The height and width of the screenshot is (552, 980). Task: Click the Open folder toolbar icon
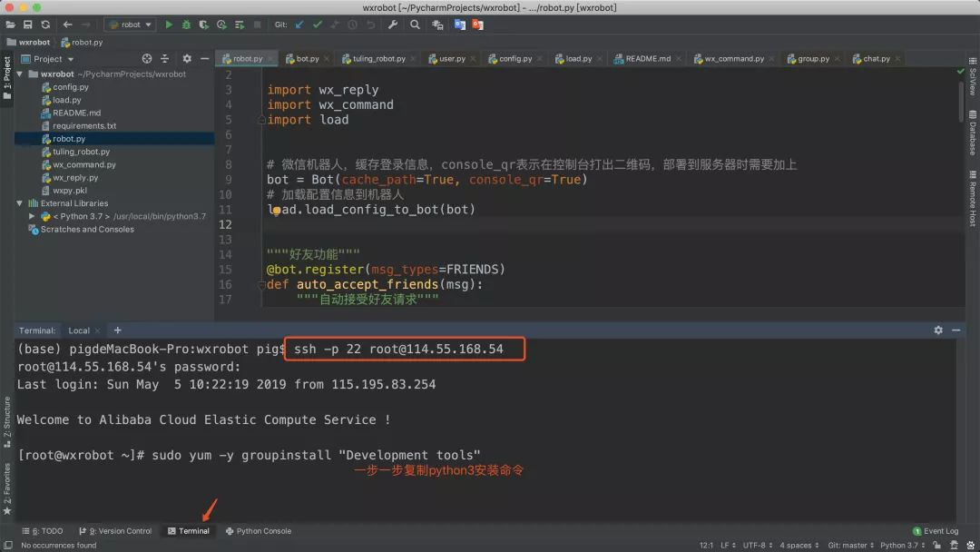[x=11, y=25]
